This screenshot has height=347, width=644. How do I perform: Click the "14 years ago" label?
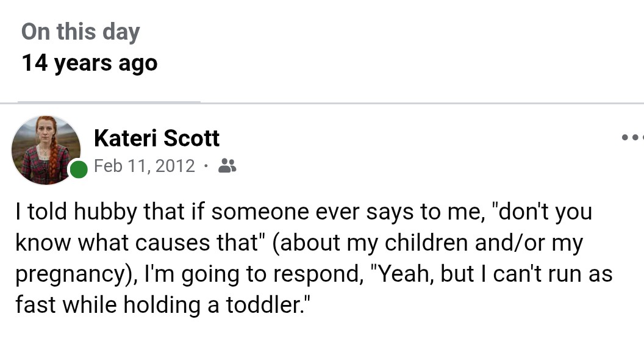[x=90, y=63]
